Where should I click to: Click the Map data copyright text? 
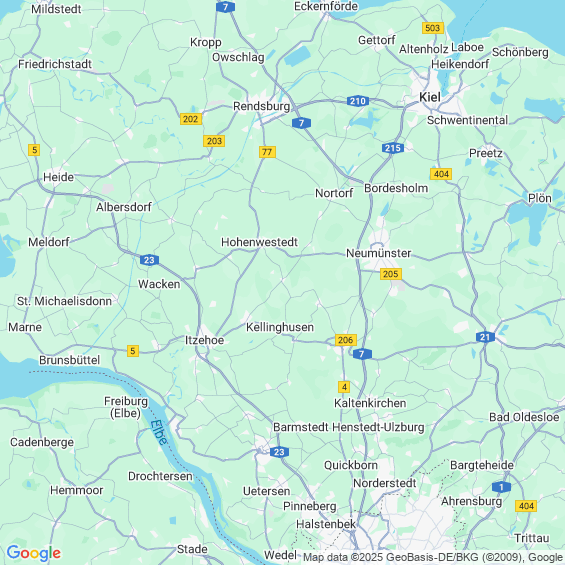(433, 557)
